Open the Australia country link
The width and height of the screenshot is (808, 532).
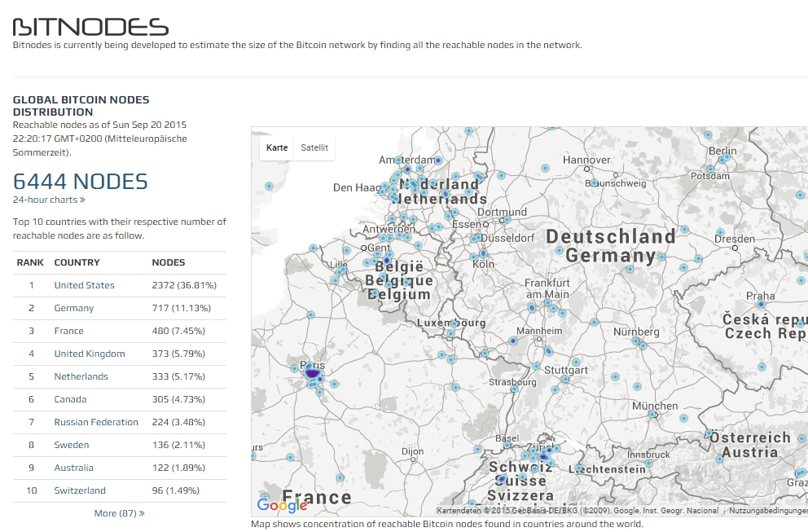tap(73, 468)
